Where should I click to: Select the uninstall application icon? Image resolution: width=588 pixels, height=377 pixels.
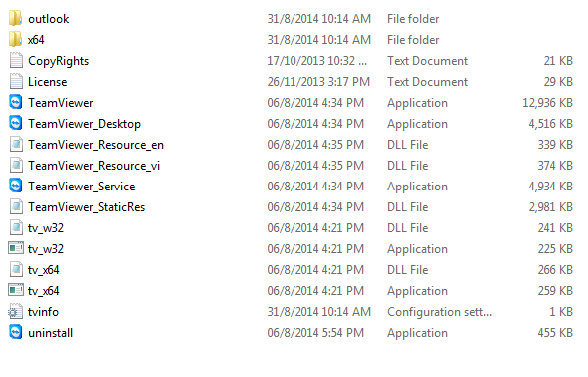tap(15, 332)
